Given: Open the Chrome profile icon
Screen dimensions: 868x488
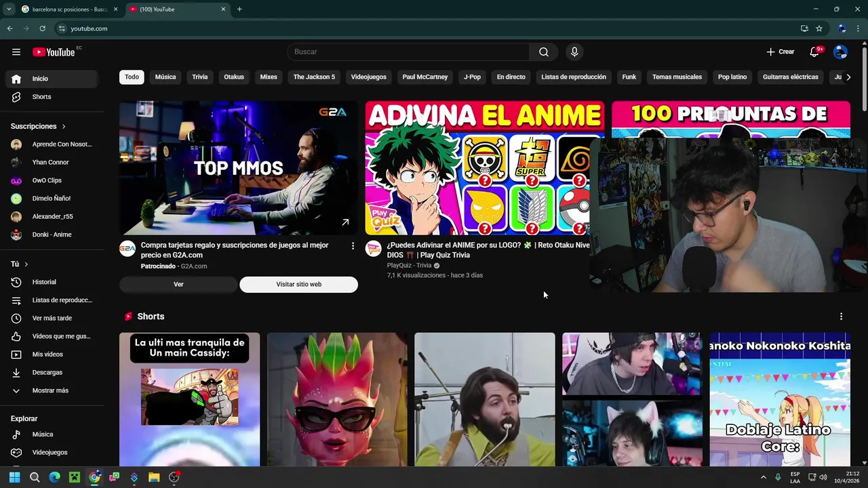Looking at the screenshot, I should click(842, 28).
